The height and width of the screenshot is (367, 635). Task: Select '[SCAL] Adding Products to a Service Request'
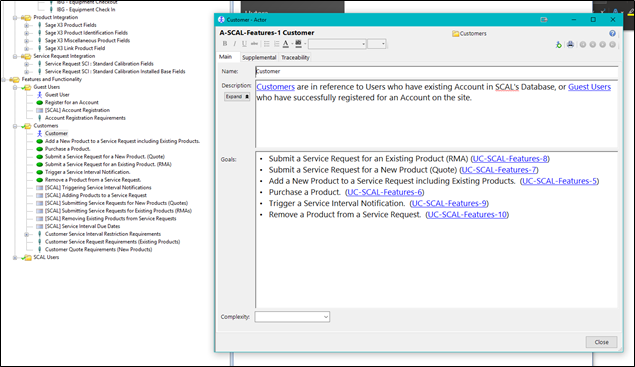96,195
